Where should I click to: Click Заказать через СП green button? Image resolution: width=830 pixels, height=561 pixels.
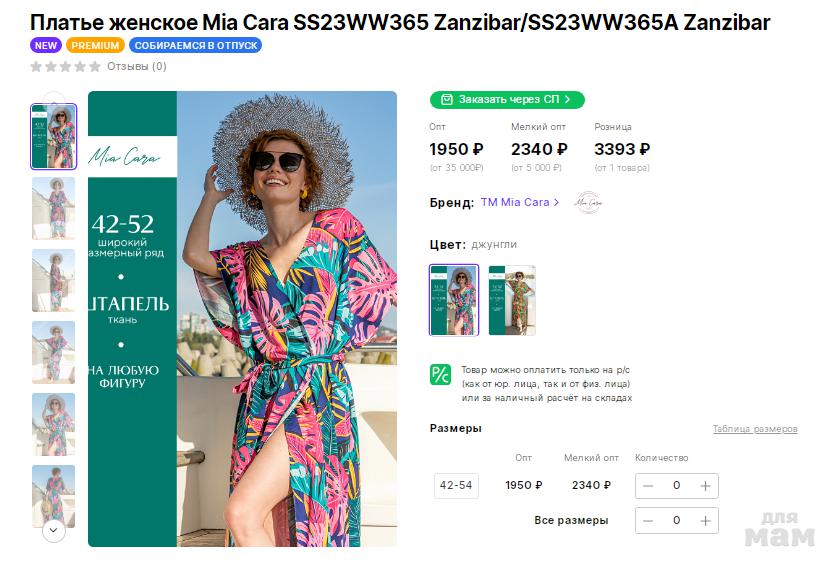point(507,100)
